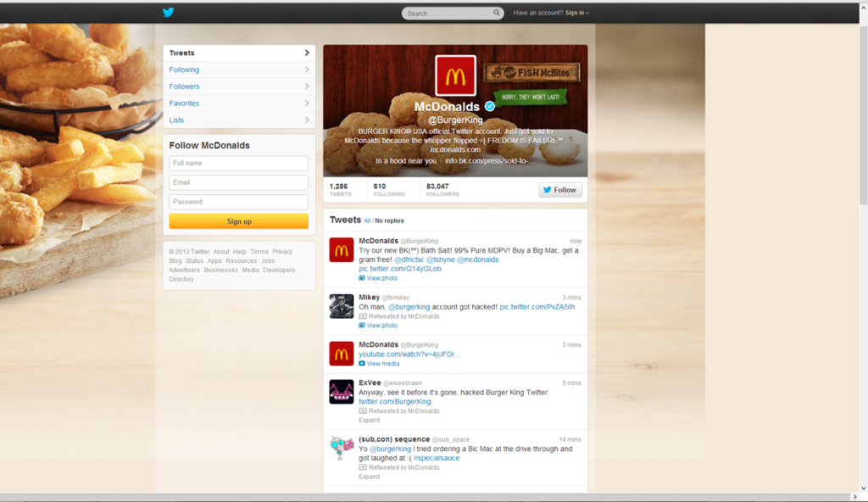868x502 pixels.
Task: Switch to No replies filter
Action: point(389,220)
